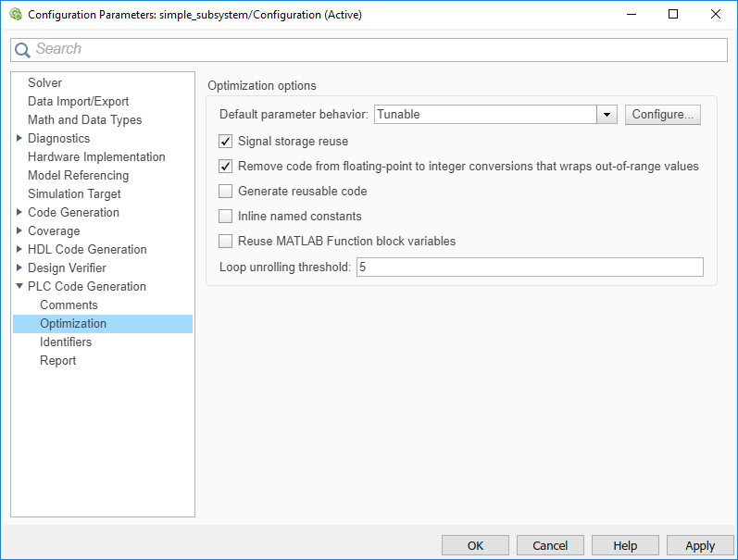Image resolution: width=738 pixels, height=560 pixels.
Task: Collapse the PLC Code Generation node
Action: click(x=19, y=286)
